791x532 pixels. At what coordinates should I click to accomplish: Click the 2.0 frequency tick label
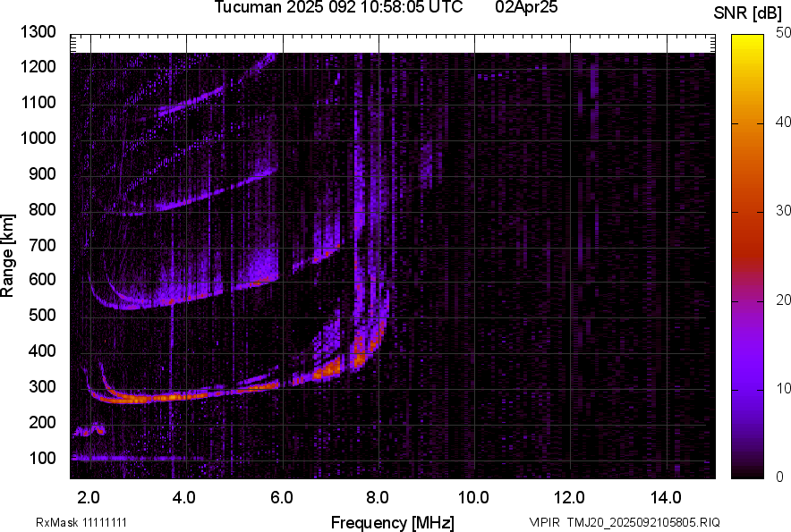(x=89, y=496)
